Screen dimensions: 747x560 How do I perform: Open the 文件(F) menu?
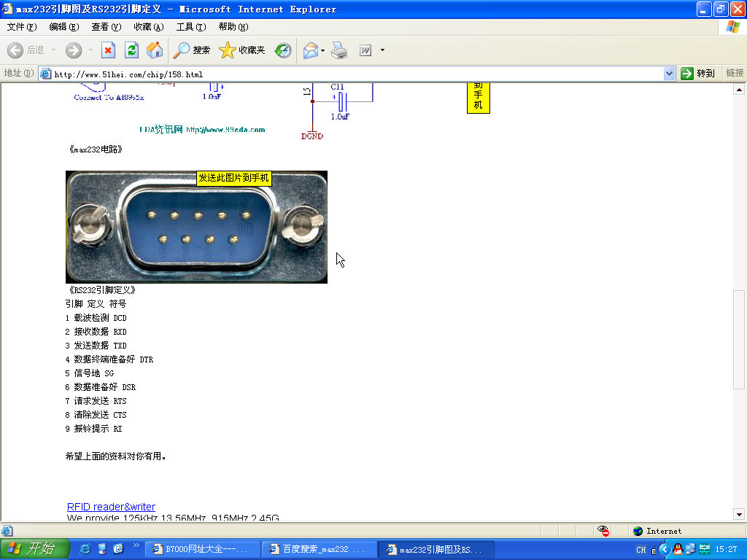[21, 27]
